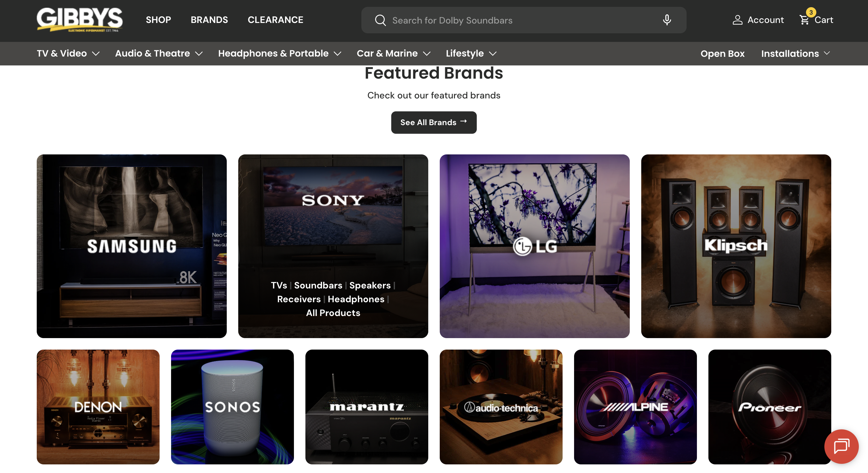Click Sony Soundbars link
The image size is (868, 473).
click(x=318, y=285)
